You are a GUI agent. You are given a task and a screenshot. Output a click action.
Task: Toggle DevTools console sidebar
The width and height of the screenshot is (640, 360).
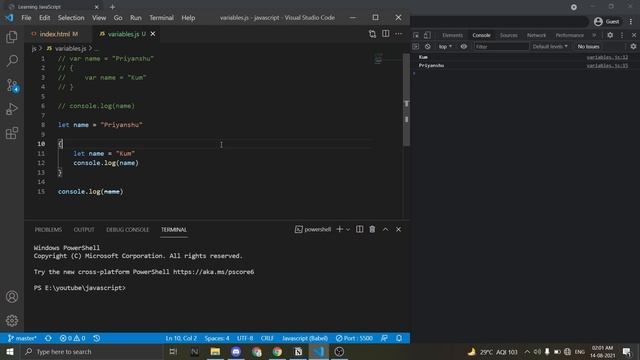[416, 47]
